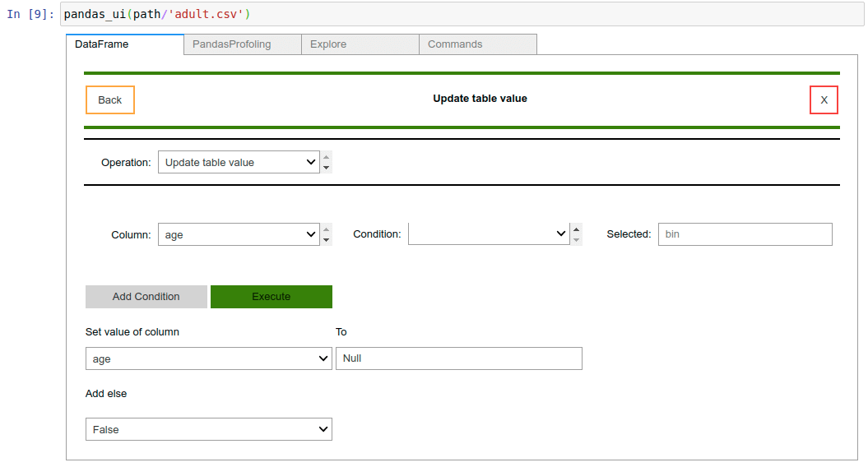
Task: Click the down arrow next to the Column dropdown
Action: pyautogui.click(x=327, y=240)
